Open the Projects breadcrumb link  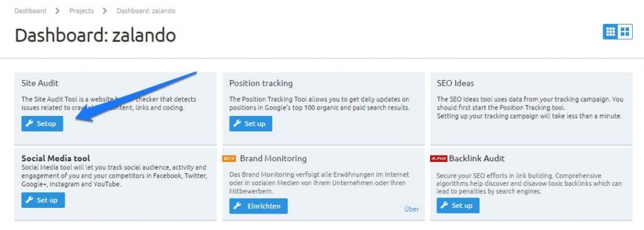pos(81,11)
